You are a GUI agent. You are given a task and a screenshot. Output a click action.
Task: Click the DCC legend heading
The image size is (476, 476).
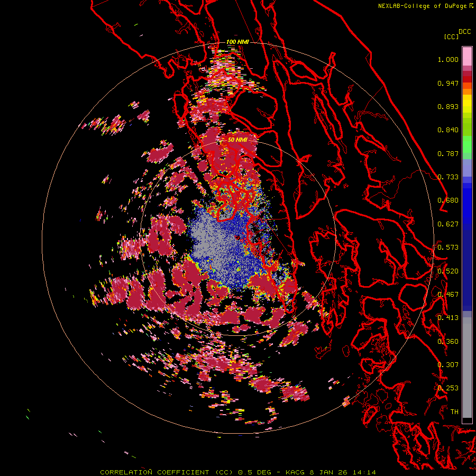(x=465, y=32)
